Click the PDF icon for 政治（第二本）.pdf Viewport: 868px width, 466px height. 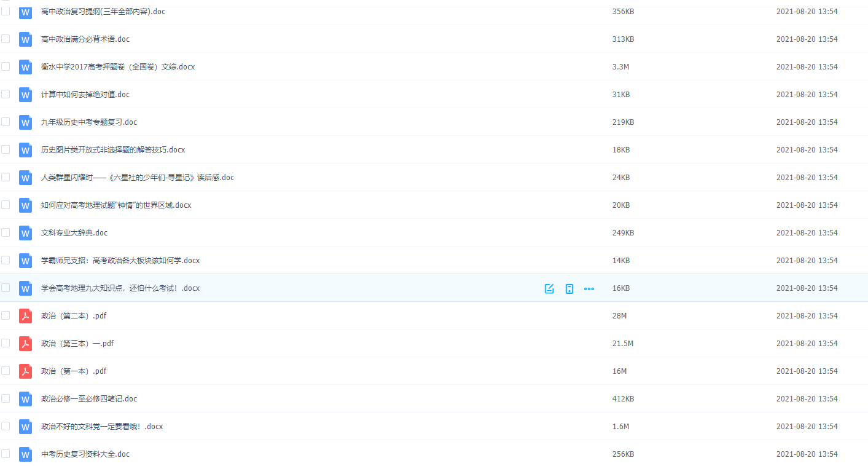pos(25,316)
